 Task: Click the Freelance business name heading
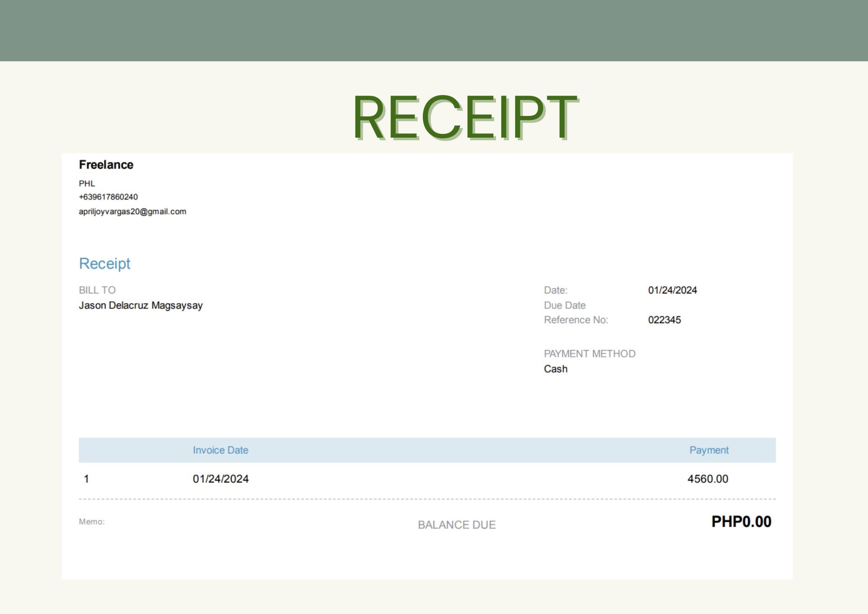click(x=106, y=165)
